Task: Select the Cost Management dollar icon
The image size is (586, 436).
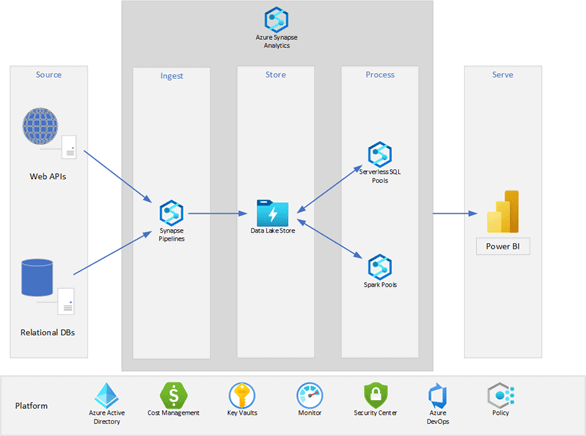Action: pos(173,395)
